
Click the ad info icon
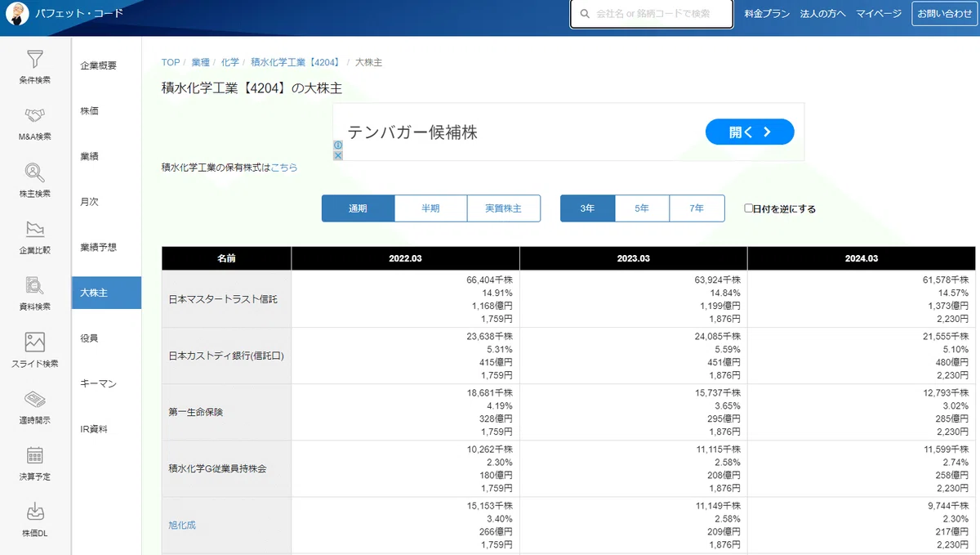[338, 145]
